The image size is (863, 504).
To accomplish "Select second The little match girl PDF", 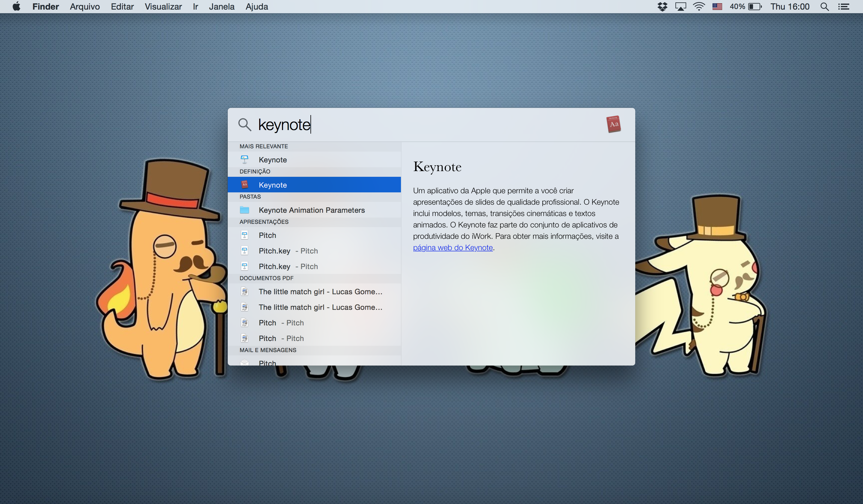I will (x=314, y=307).
